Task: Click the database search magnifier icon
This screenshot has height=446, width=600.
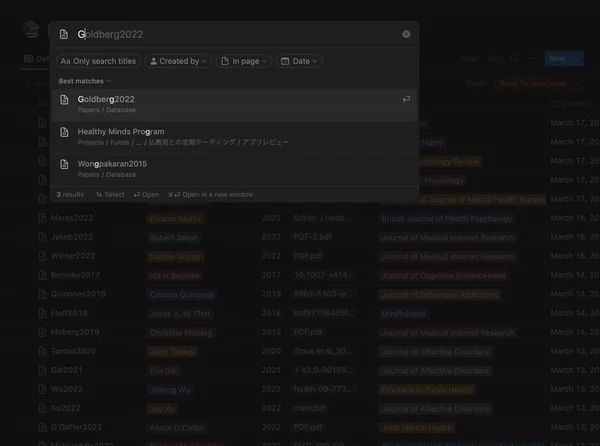Action: click(514, 59)
